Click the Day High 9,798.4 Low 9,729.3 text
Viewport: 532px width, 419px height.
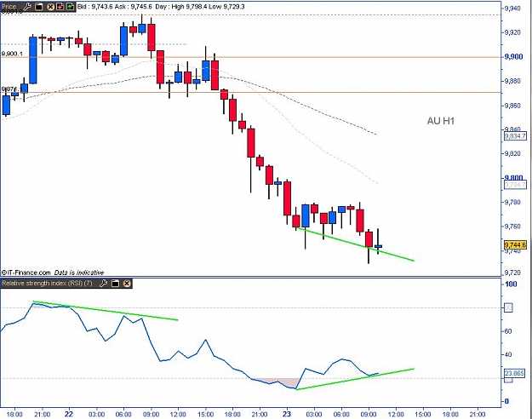[x=200, y=7]
